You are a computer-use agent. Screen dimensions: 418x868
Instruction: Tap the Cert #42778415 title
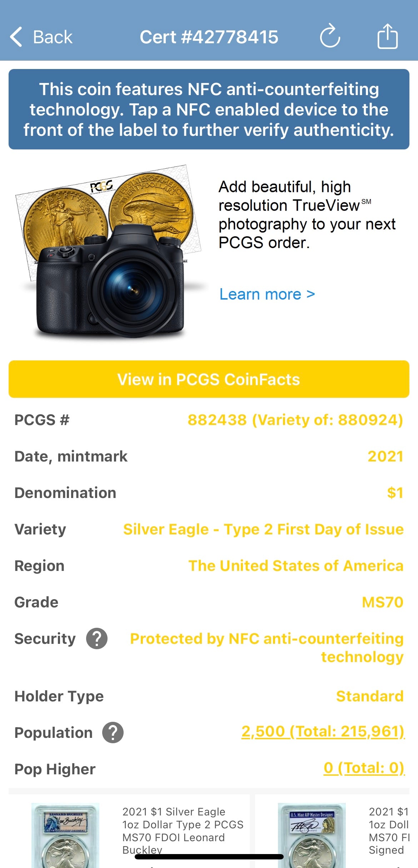coord(209,37)
